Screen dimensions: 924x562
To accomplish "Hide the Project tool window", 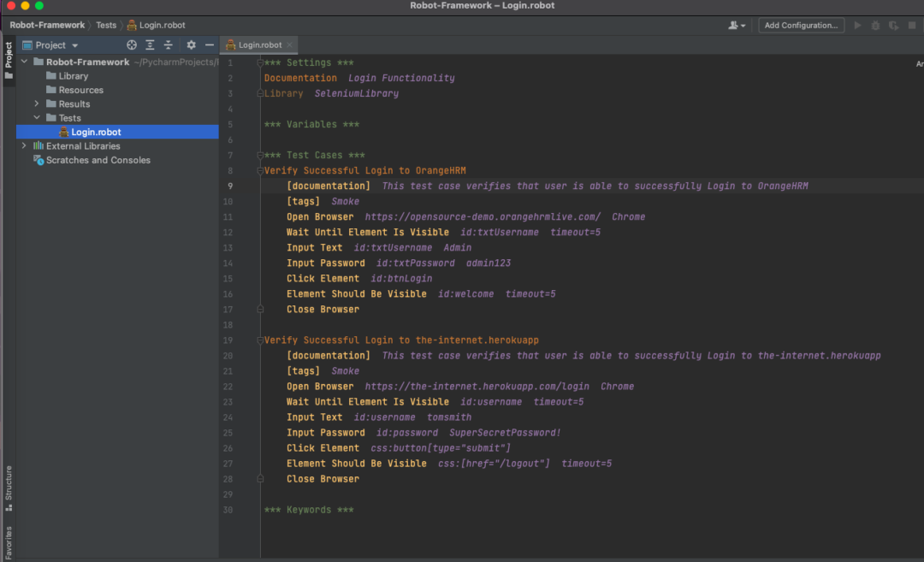I will coord(209,44).
